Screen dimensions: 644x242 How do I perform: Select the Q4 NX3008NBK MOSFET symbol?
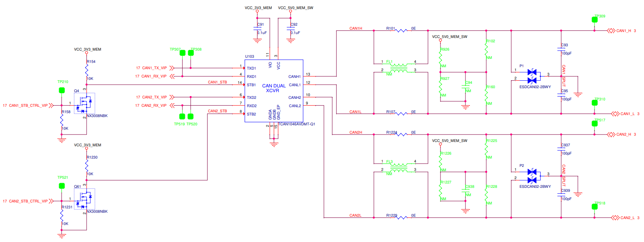tap(84, 104)
